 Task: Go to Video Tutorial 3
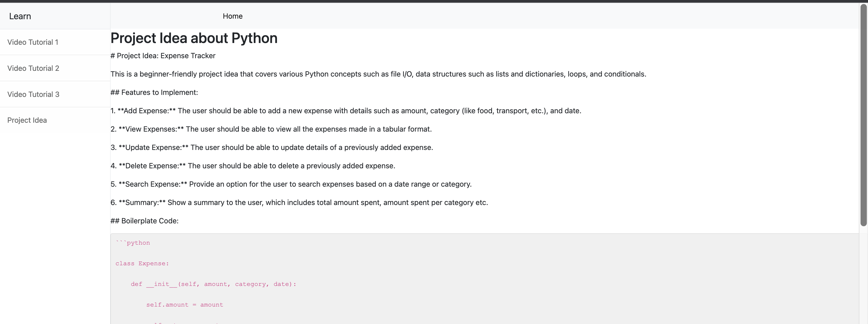[x=33, y=94]
